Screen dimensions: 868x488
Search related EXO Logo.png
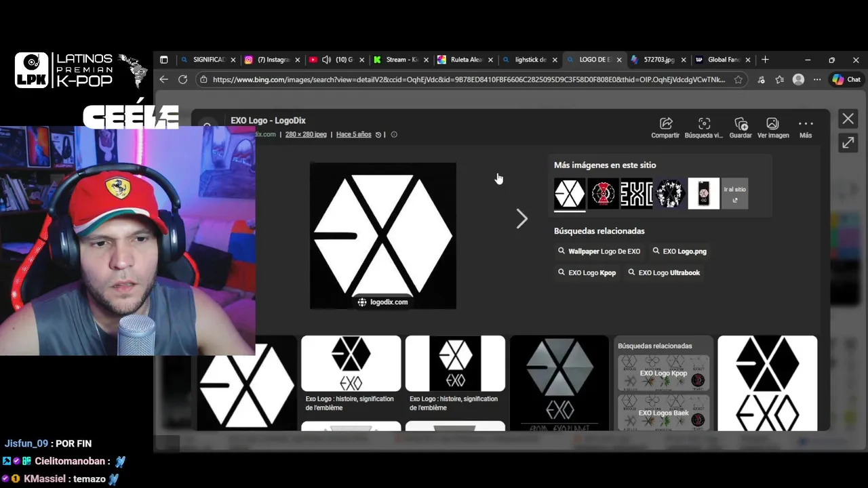(x=679, y=251)
